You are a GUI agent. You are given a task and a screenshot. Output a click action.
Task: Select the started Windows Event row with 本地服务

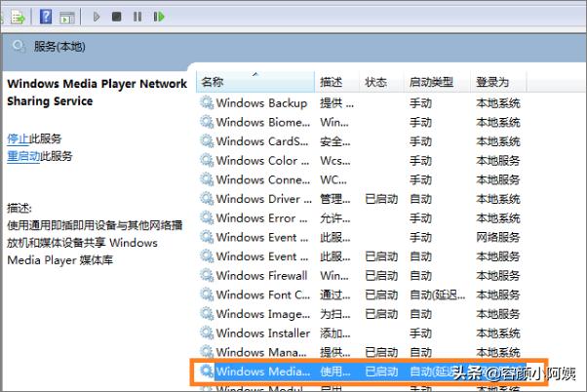360,256
